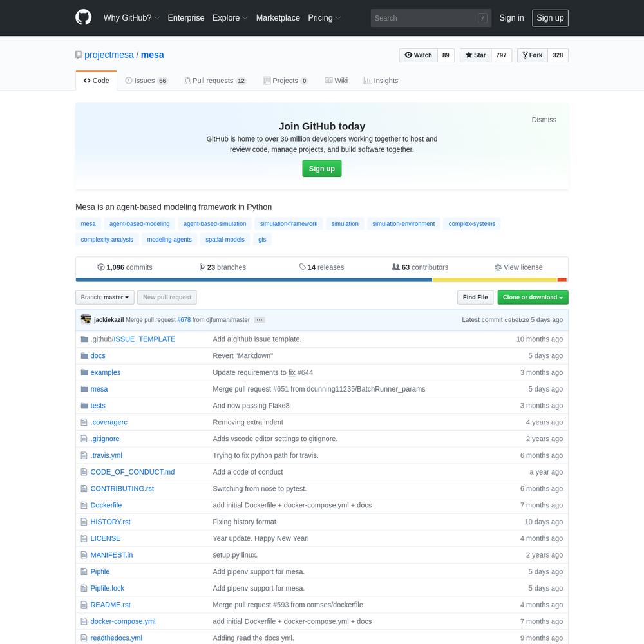Open the projectmesa owner link
The image size is (644, 644).
(109, 55)
